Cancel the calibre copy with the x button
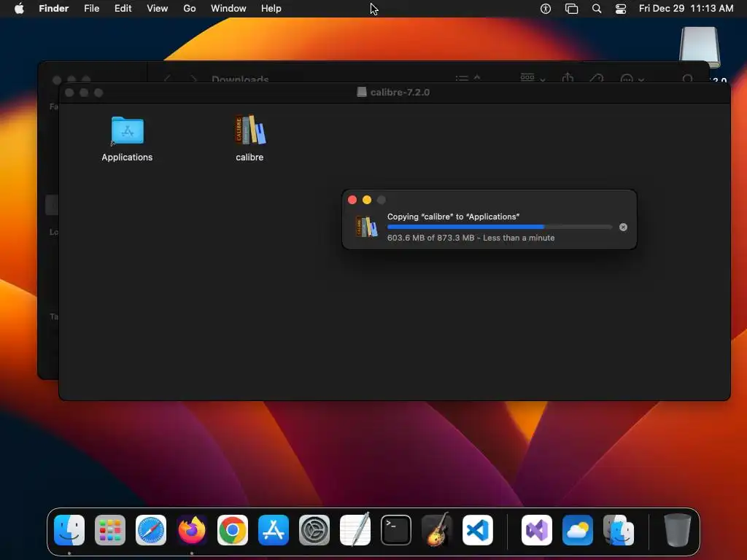This screenshot has width=747, height=560. point(623,227)
